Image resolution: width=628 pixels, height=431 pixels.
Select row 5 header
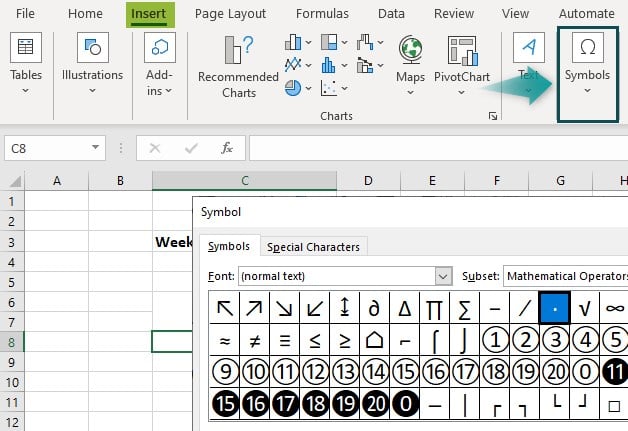click(x=12, y=282)
